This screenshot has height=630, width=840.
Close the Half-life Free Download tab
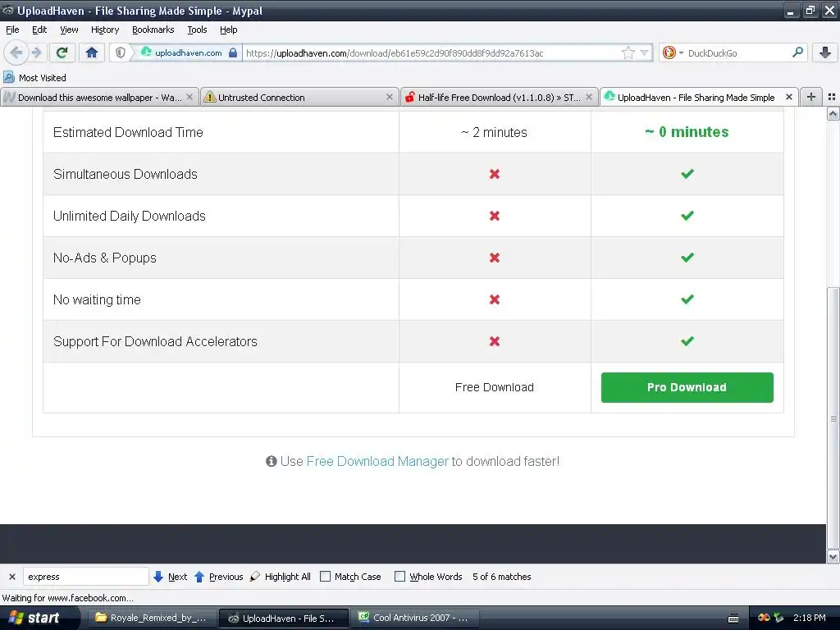pos(589,97)
